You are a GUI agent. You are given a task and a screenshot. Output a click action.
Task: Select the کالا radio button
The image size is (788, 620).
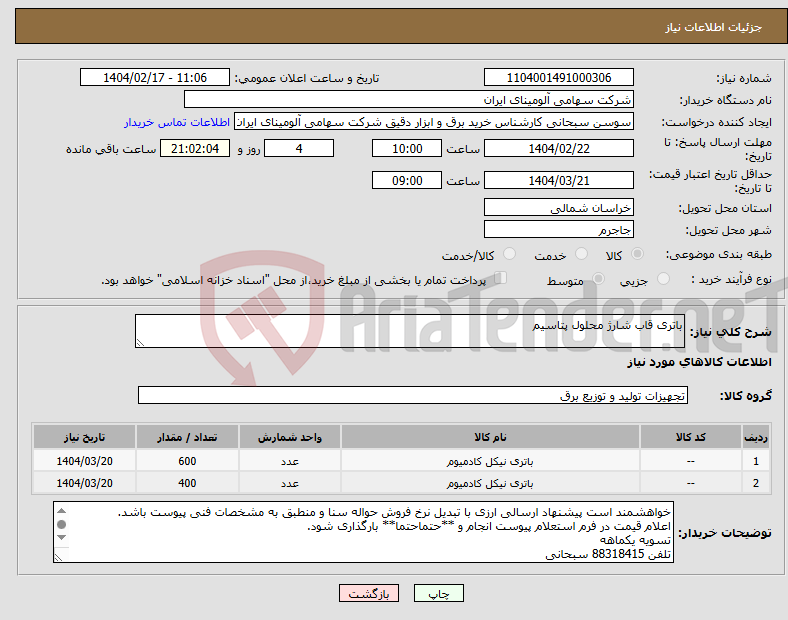tap(637, 254)
